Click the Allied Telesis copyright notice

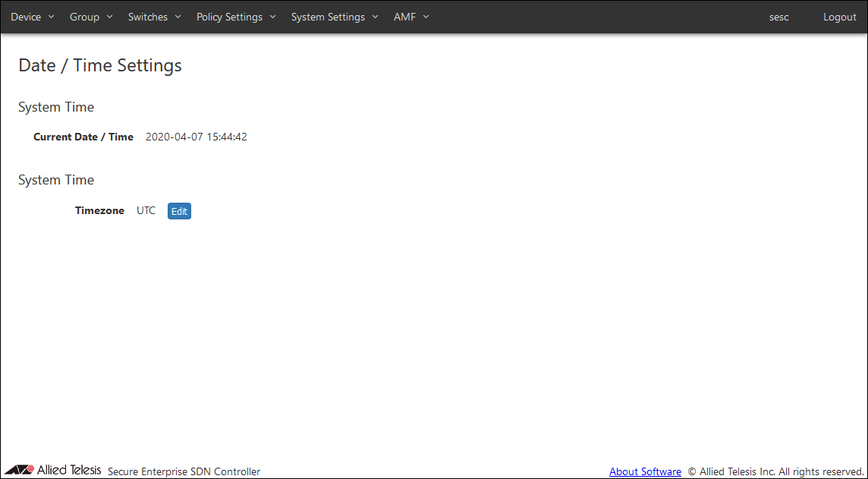(775, 471)
